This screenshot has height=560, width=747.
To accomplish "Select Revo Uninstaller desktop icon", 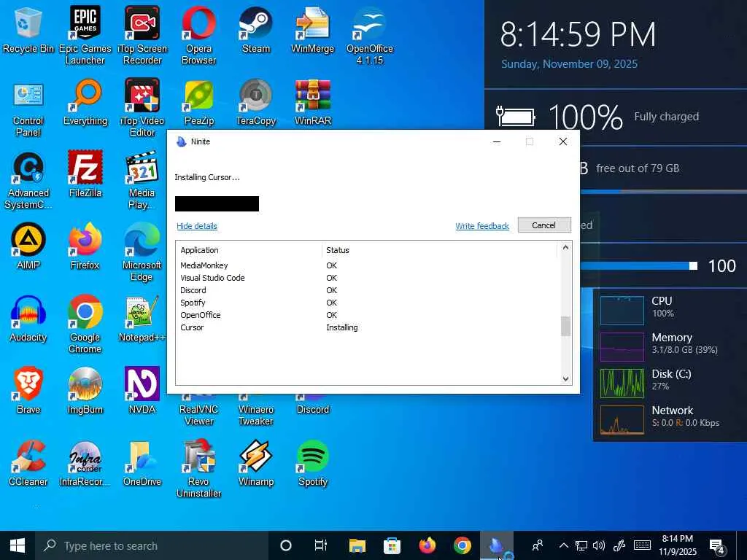I will pyautogui.click(x=198, y=469).
